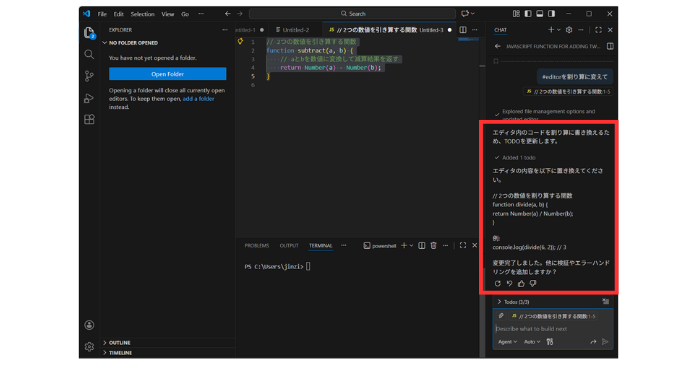Switch to the Problems panel tab
The width and height of the screenshot is (698, 365).
pos(257,246)
